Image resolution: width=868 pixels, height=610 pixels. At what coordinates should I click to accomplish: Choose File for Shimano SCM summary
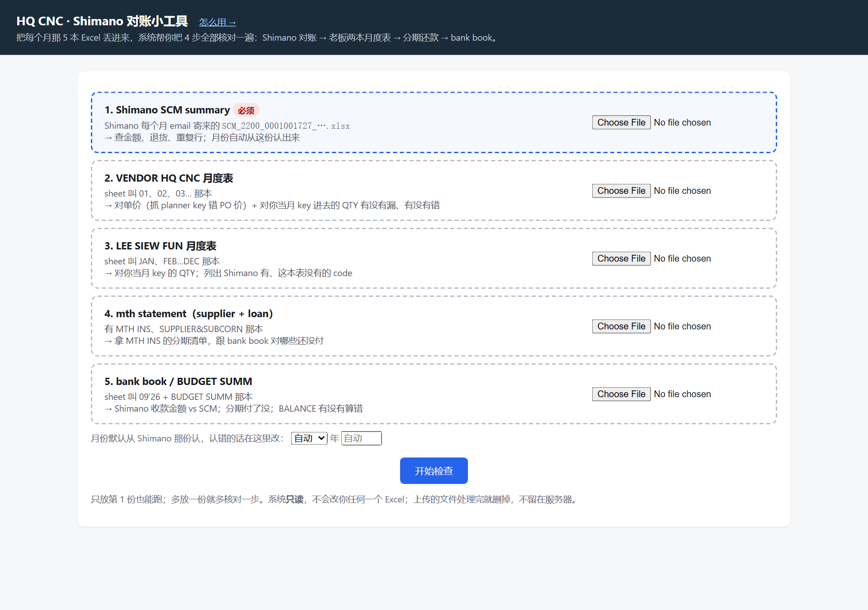pos(621,122)
